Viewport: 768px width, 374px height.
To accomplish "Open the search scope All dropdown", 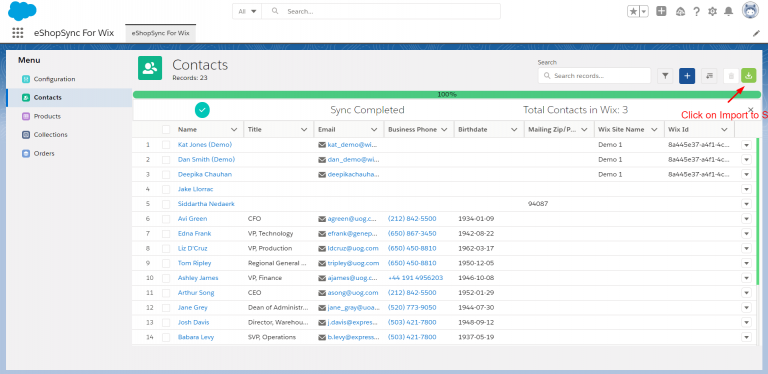I will [247, 11].
